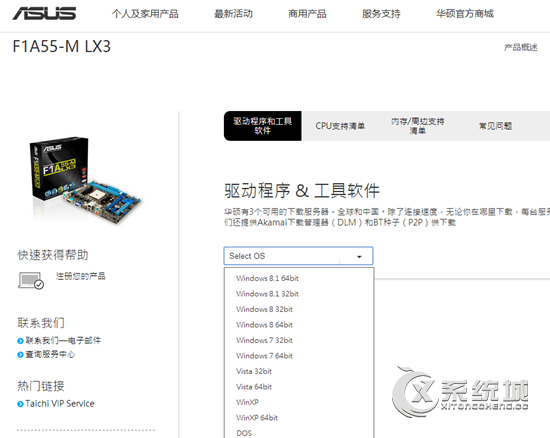
Task: Open the 个人及家用产品 menu
Action: click(x=145, y=14)
